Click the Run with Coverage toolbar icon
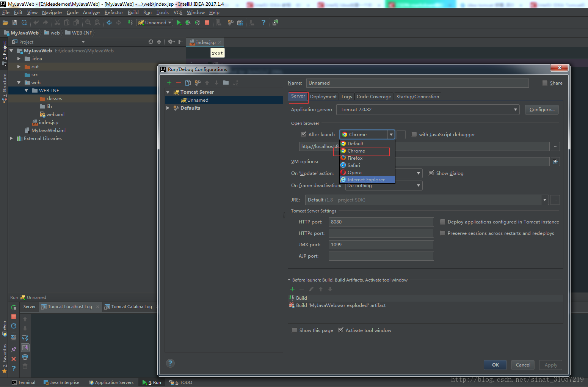Screen dimensions: 588x387 pyautogui.click(x=198, y=23)
